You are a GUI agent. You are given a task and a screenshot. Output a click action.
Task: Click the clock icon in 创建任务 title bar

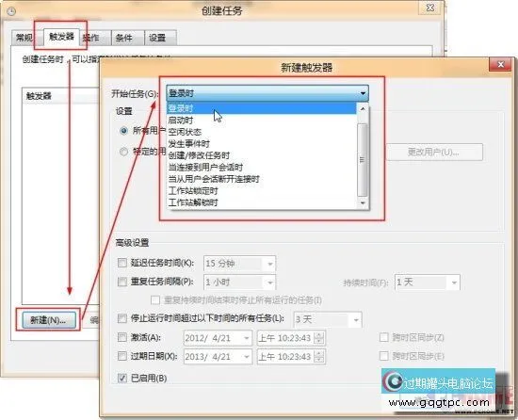(x=11, y=11)
